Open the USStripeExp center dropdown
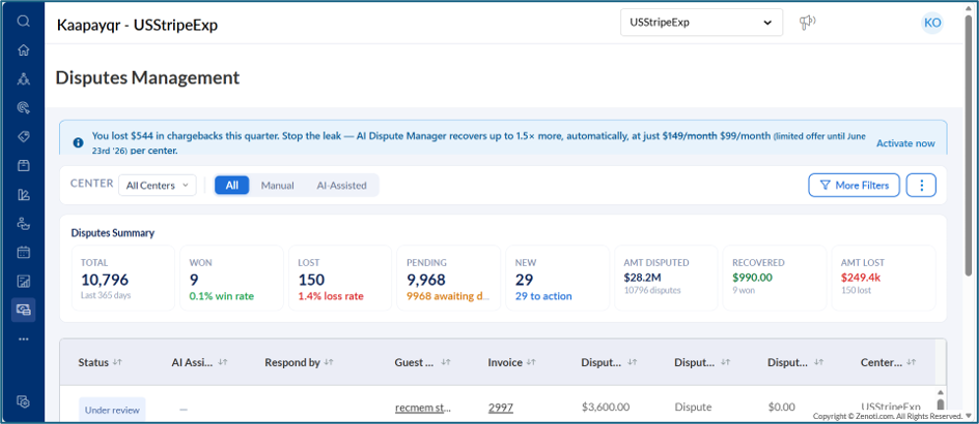The width and height of the screenshot is (979, 424). click(x=701, y=22)
